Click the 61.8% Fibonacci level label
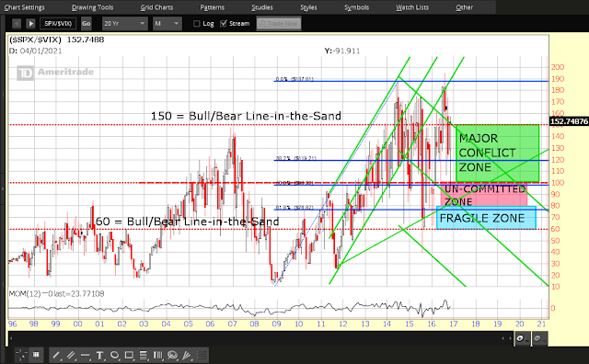Screen dimensions: 589x364 pyautogui.click(x=294, y=207)
